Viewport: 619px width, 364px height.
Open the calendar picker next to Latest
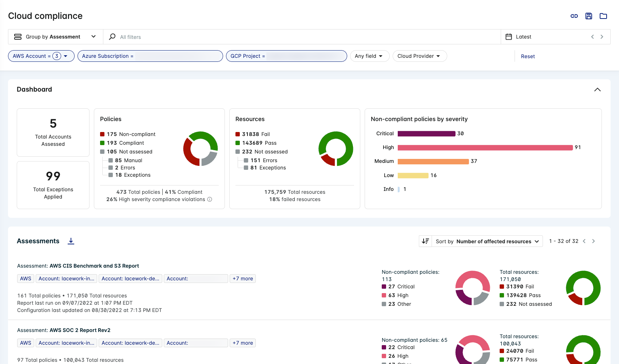[509, 36]
